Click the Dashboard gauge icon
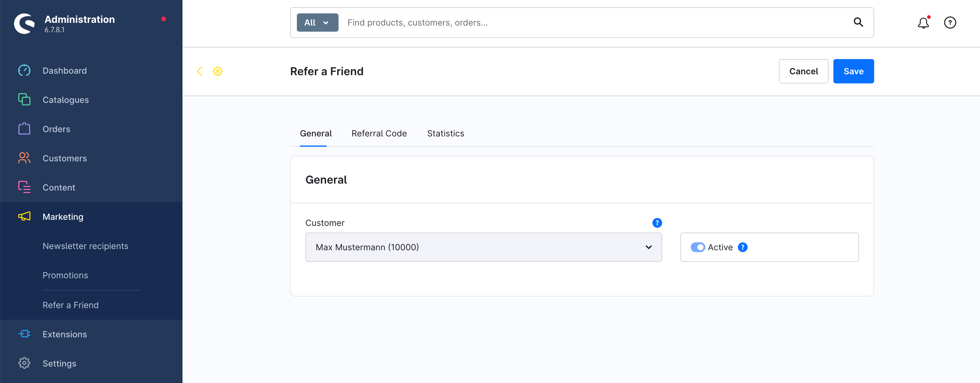980x383 pixels. pyautogui.click(x=24, y=70)
